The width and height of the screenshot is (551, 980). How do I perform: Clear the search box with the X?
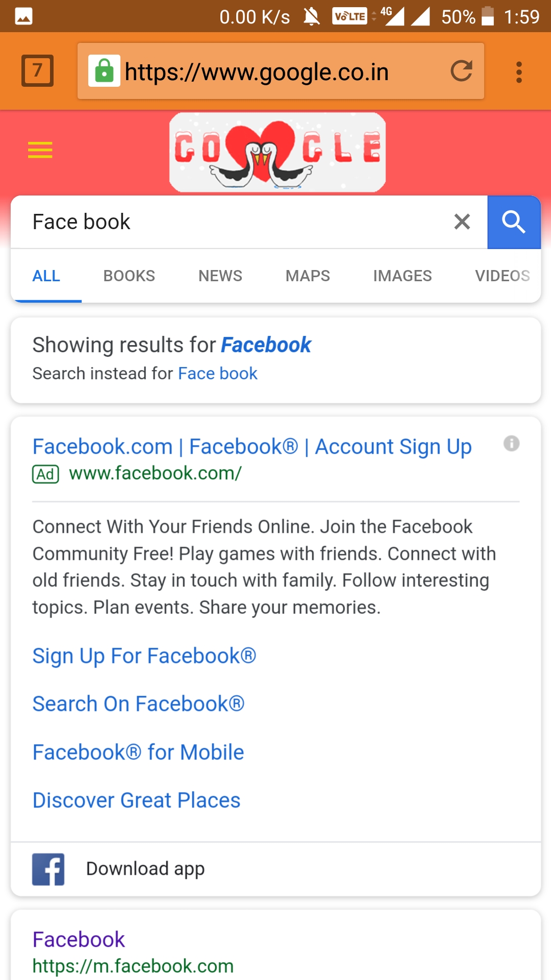click(x=462, y=222)
